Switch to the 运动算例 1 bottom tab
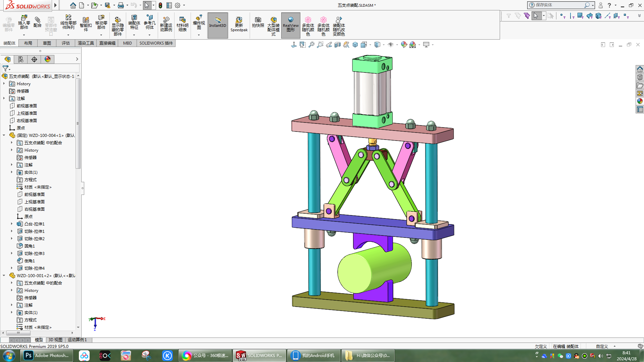644x362 pixels. click(77, 340)
